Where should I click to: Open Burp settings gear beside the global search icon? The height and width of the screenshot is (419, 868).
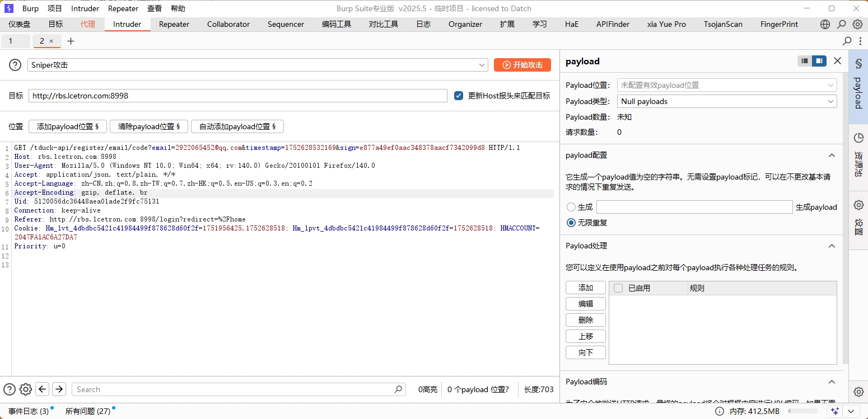[857, 24]
